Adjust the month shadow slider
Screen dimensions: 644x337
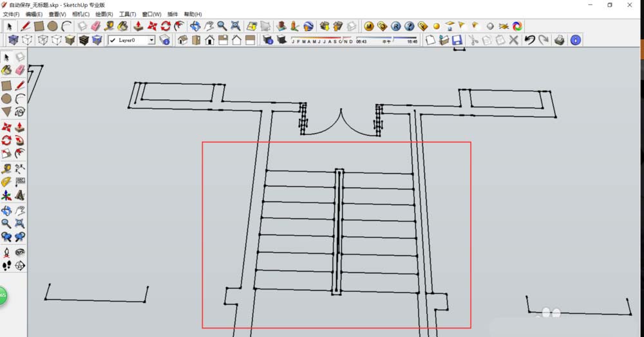[x=322, y=40]
